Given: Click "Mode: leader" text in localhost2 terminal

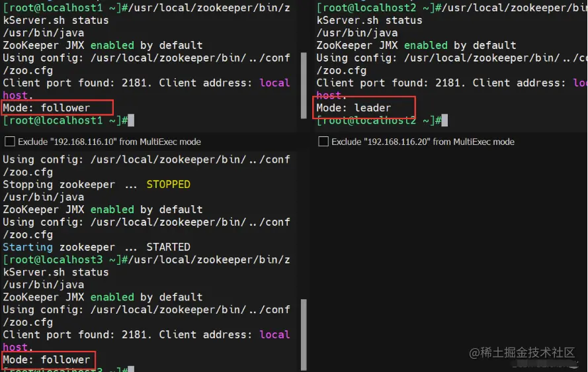Looking at the screenshot, I should click(354, 108).
